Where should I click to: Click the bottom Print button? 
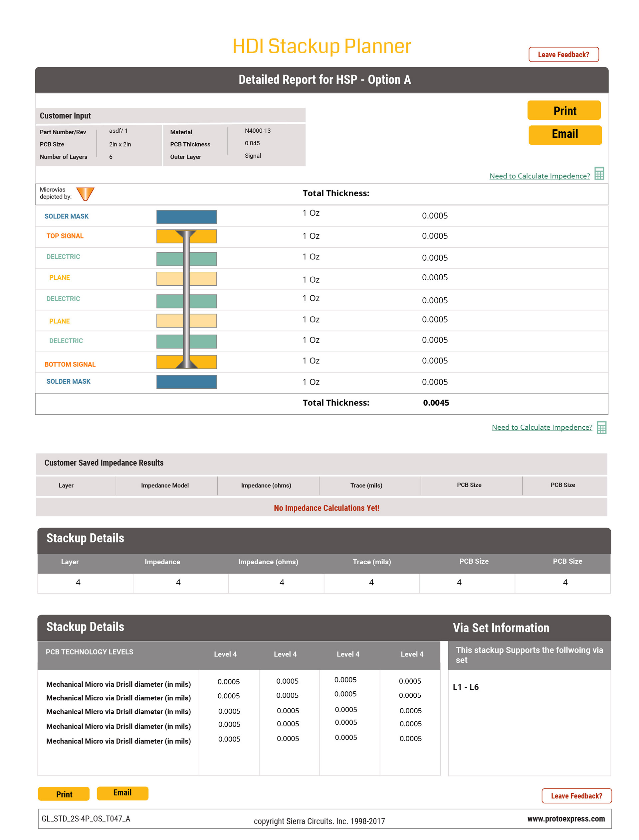pos(64,794)
